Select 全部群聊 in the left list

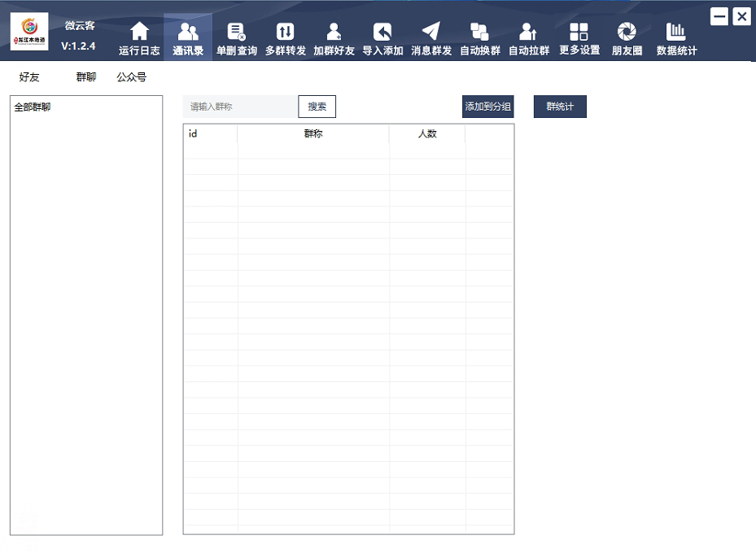pos(33,107)
